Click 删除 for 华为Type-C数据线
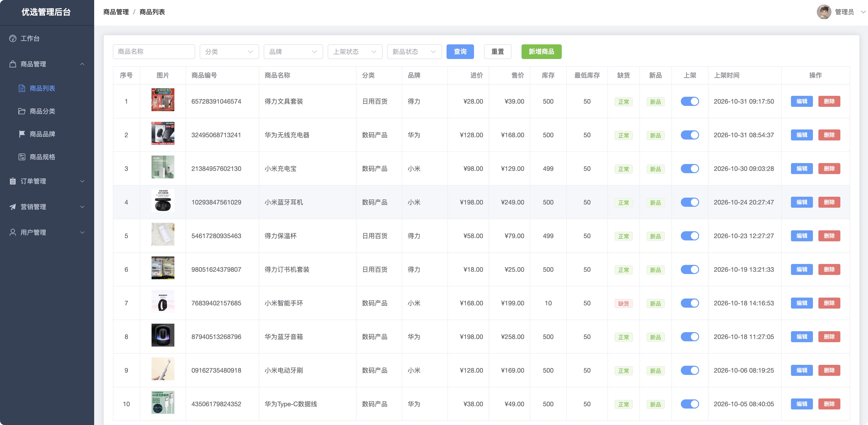The width and height of the screenshot is (868, 425). coord(829,404)
